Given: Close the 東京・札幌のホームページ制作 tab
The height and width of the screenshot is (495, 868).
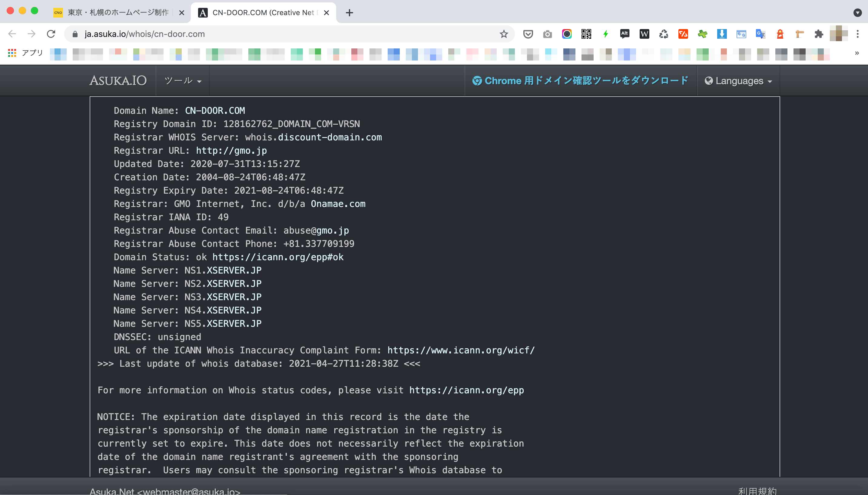Looking at the screenshot, I should pos(182,13).
